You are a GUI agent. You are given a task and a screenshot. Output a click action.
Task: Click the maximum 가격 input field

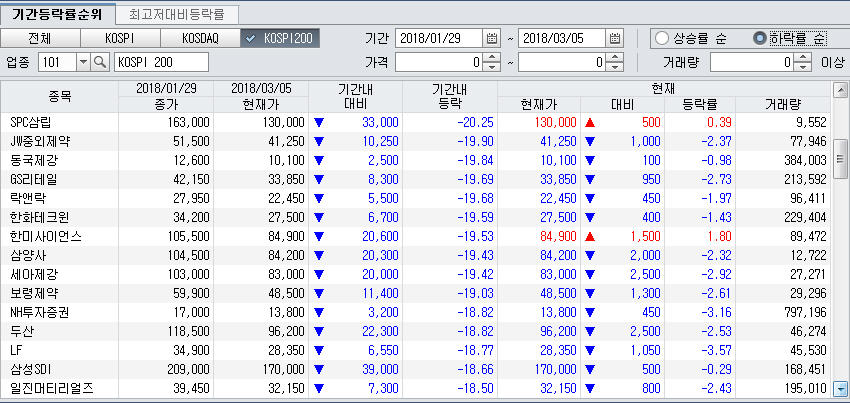coord(562,62)
